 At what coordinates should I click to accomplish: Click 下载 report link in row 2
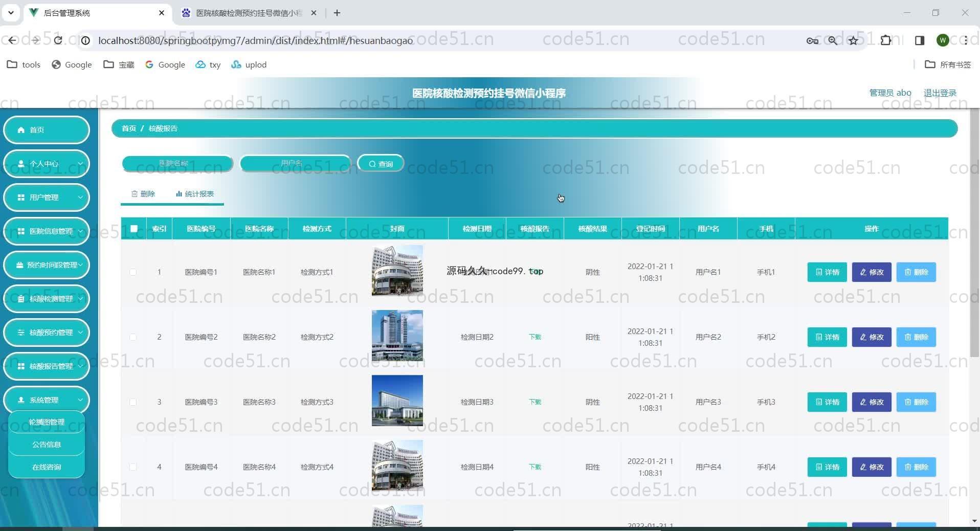tap(535, 337)
